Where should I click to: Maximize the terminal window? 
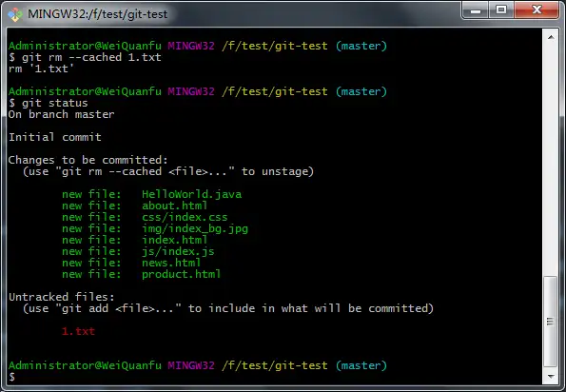tap(501, 10)
